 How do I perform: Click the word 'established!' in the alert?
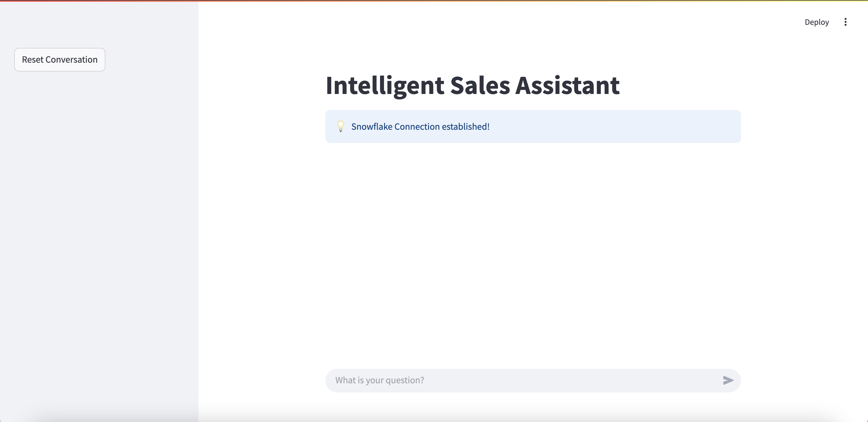[466, 126]
